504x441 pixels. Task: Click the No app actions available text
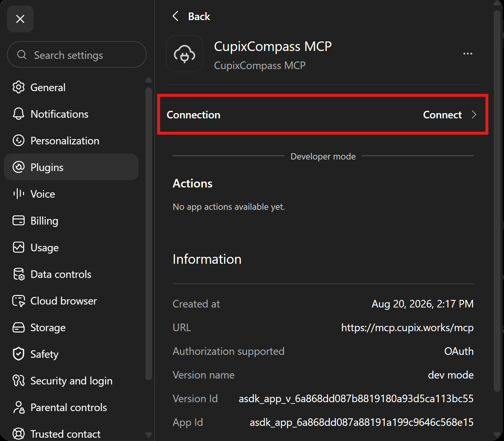pos(229,207)
